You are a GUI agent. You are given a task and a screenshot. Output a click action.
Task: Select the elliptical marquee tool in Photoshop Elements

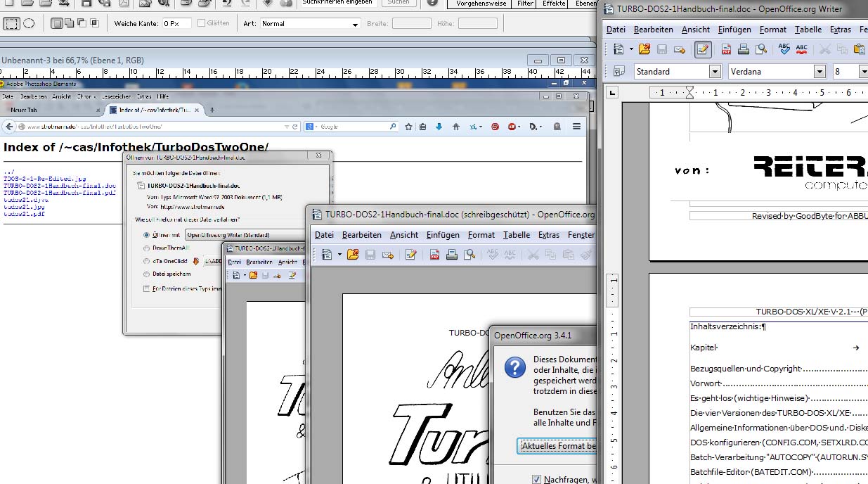pyautogui.click(x=29, y=23)
